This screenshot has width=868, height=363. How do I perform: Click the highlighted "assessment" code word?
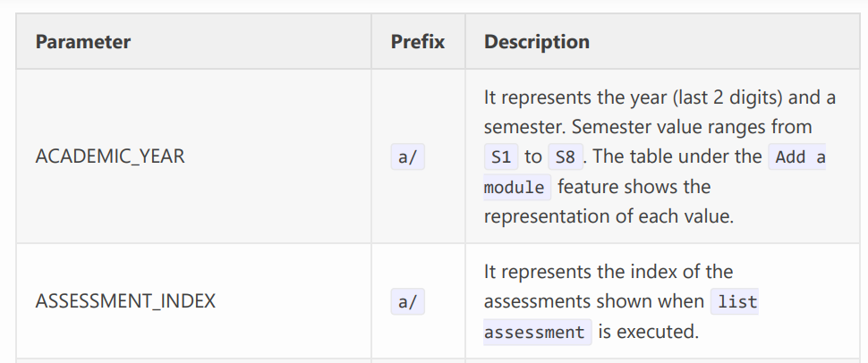coord(534,333)
